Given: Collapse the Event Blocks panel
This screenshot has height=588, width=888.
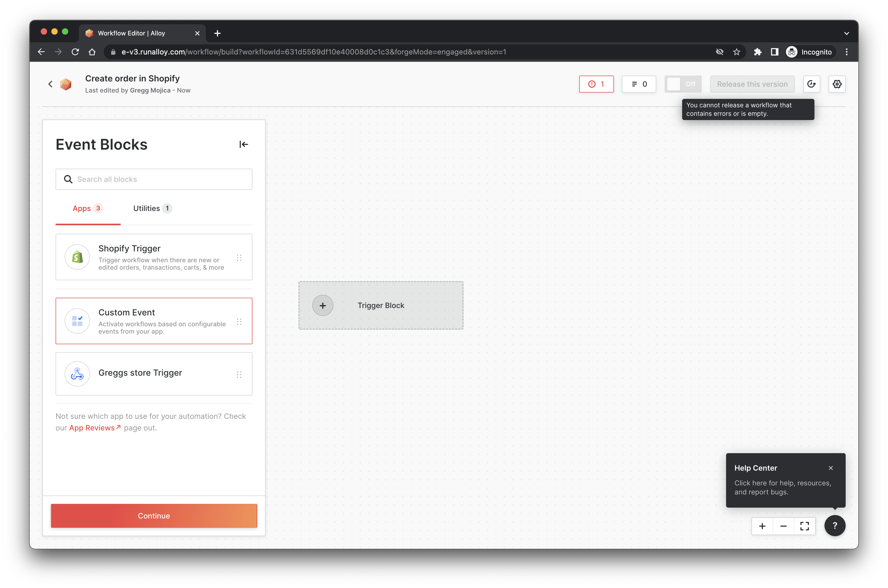Looking at the screenshot, I should coord(244,144).
